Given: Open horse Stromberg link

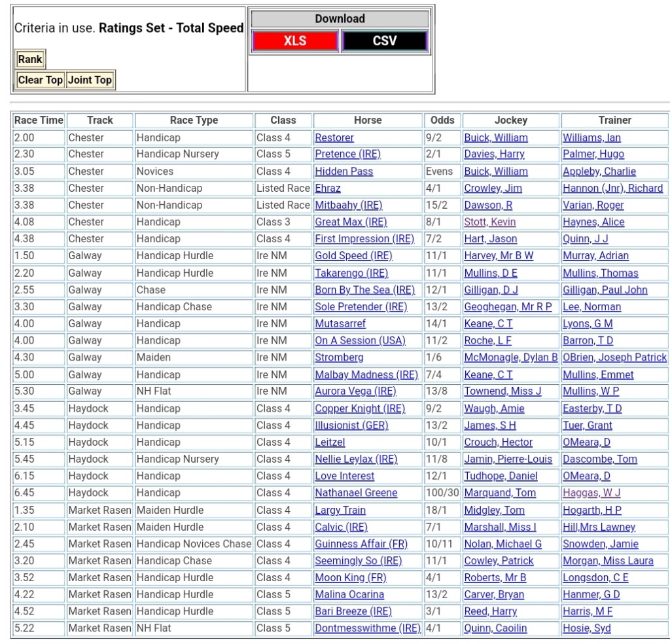Looking at the screenshot, I should pyautogui.click(x=339, y=357).
